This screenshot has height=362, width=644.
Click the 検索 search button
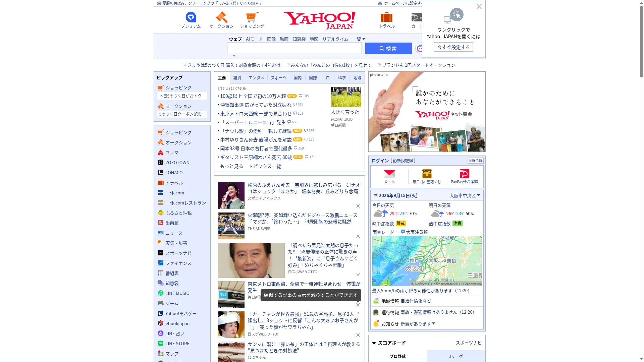click(388, 48)
